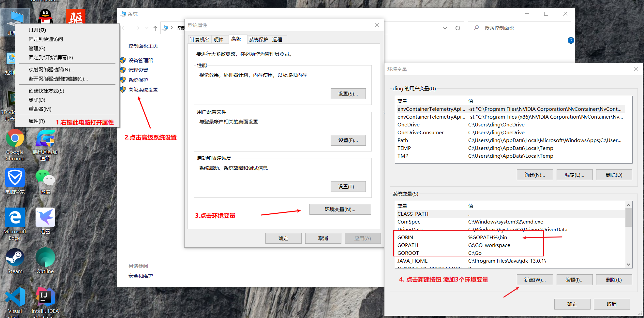644x318 pixels.
Task: Launch Visual Studio Code
Action: pyautogui.click(x=15, y=296)
